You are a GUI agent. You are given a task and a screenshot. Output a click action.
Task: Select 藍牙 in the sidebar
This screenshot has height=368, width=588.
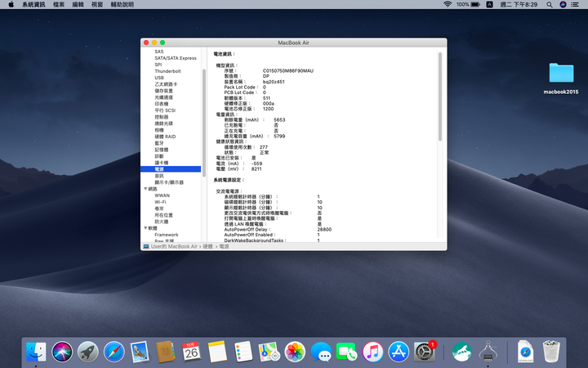[x=159, y=143]
